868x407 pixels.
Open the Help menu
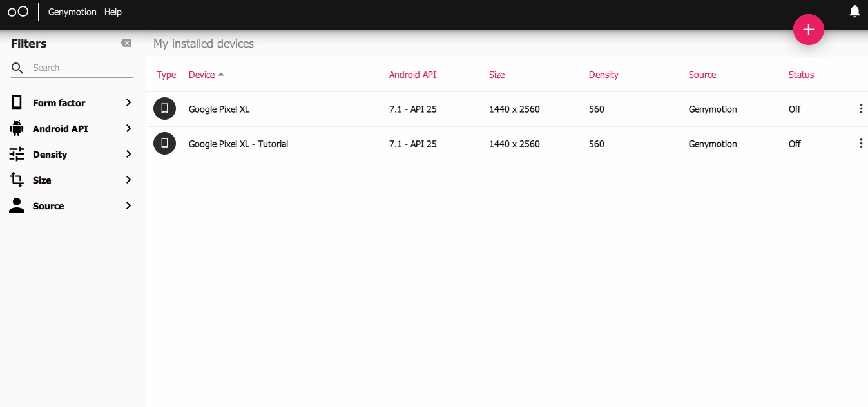click(113, 12)
